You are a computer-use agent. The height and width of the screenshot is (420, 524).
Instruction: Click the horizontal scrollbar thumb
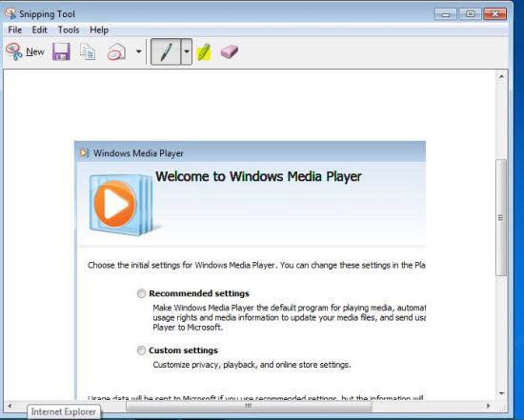pos(249,407)
